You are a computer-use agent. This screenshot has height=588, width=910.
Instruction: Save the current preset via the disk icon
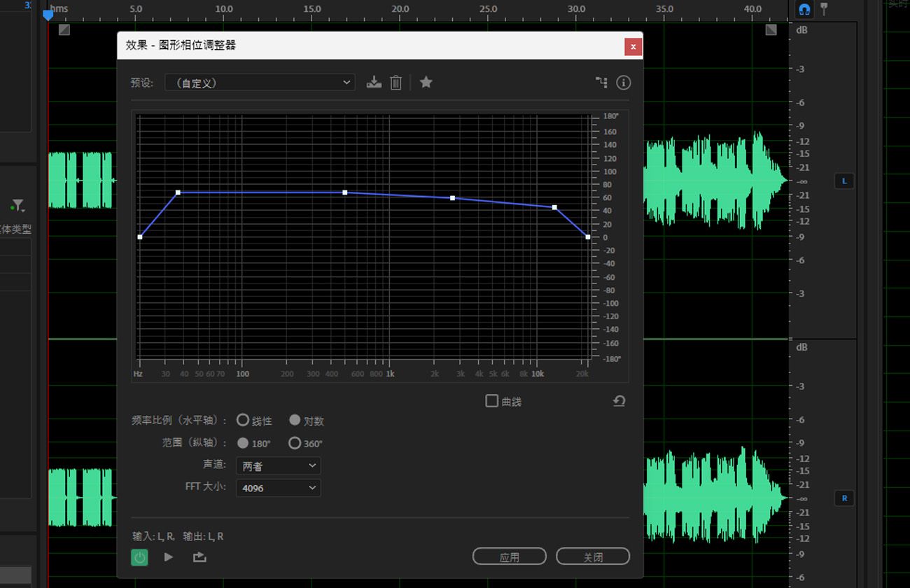tap(374, 82)
